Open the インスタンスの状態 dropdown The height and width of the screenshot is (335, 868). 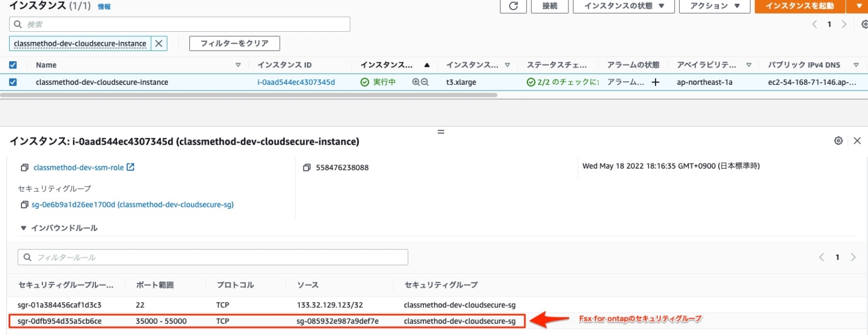coord(623,6)
